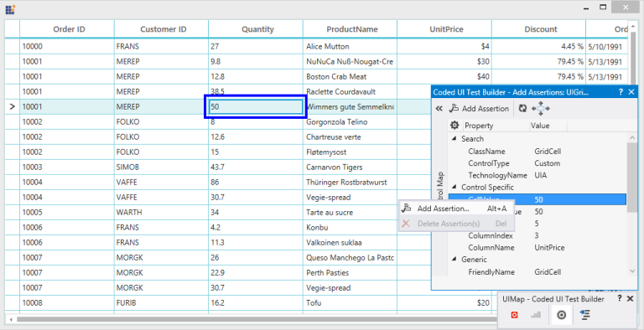Screen dimensions: 644x330
Task: Click the highlighted CellValue row value 50
Action: coord(539,200)
